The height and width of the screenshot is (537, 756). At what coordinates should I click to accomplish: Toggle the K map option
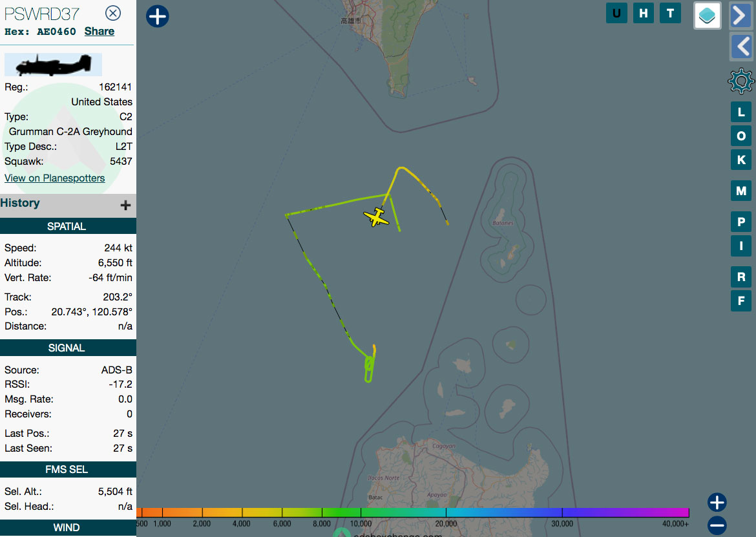point(741,160)
